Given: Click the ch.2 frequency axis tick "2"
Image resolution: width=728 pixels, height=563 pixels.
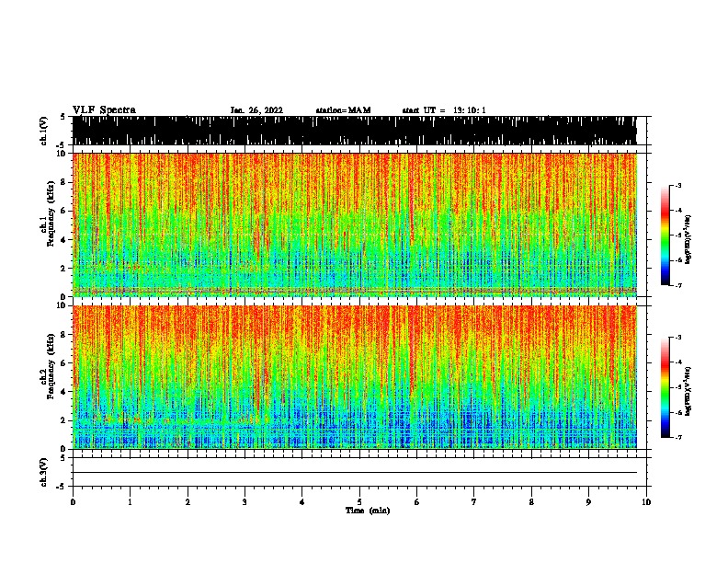Looking at the screenshot, I should [x=64, y=420].
